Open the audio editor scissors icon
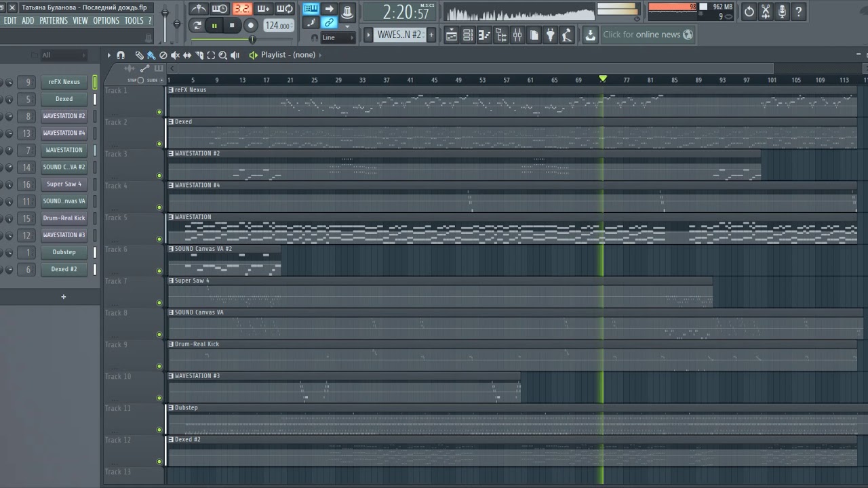This screenshot has width=868, height=488. (x=766, y=11)
